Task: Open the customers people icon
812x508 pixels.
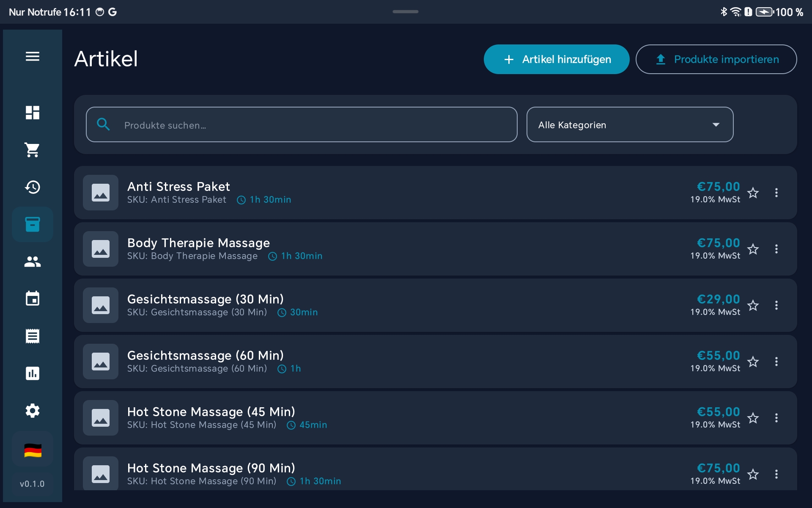Action: tap(33, 262)
